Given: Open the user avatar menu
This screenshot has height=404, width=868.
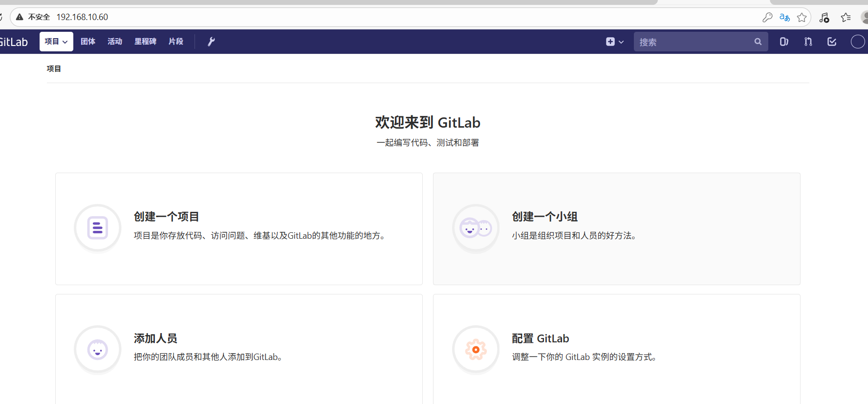Looking at the screenshot, I should pyautogui.click(x=858, y=42).
